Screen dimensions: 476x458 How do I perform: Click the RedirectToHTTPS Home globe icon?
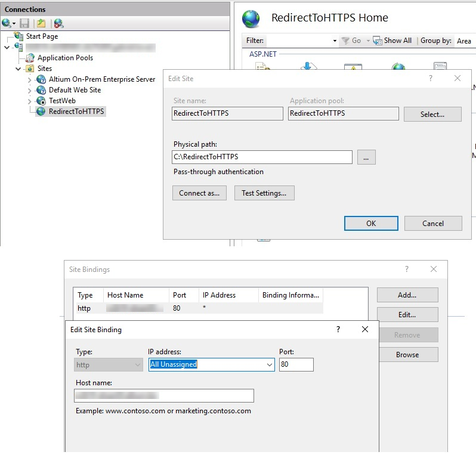[251, 18]
